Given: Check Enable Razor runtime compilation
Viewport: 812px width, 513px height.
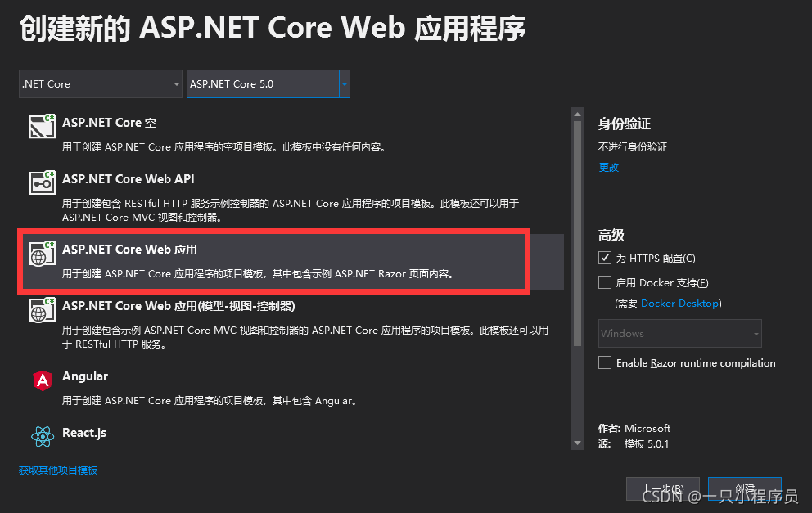Looking at the screenshot, I should 604,362.
